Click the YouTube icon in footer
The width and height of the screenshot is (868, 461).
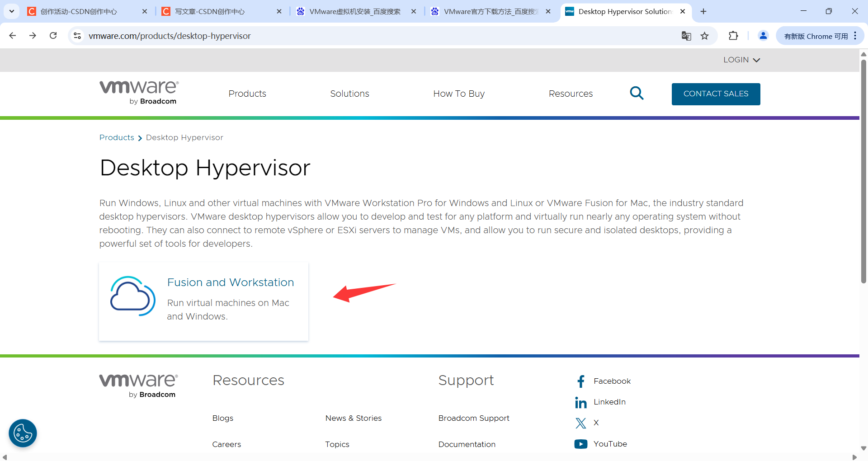click(581, 444)
